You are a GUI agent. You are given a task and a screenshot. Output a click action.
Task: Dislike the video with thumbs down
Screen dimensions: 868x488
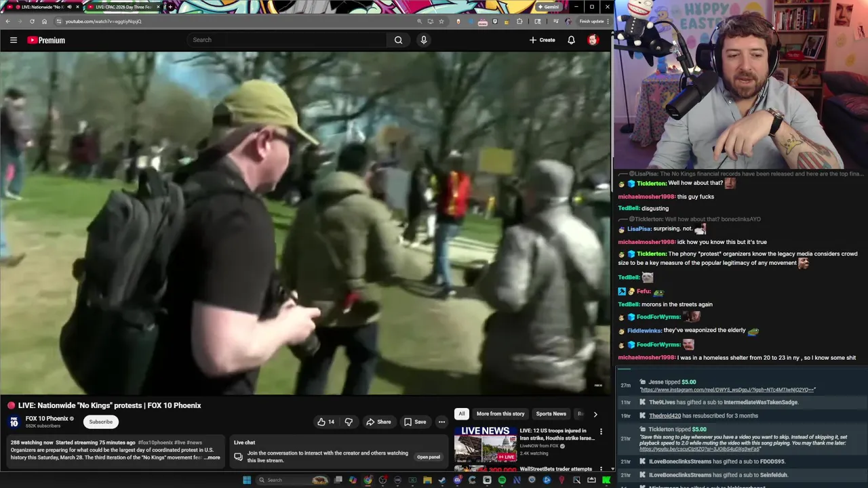(x=349, y=422)
